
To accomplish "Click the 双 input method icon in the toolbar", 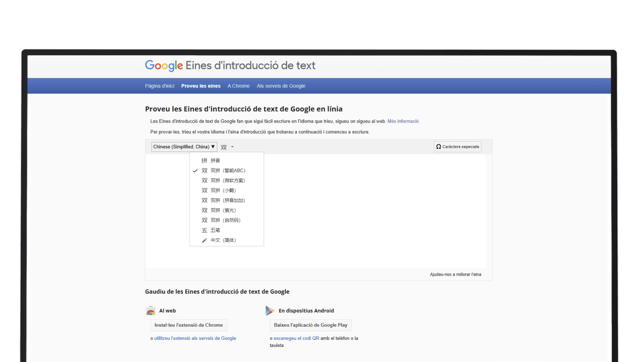I will pyautogui.click(x=224, y=146).
